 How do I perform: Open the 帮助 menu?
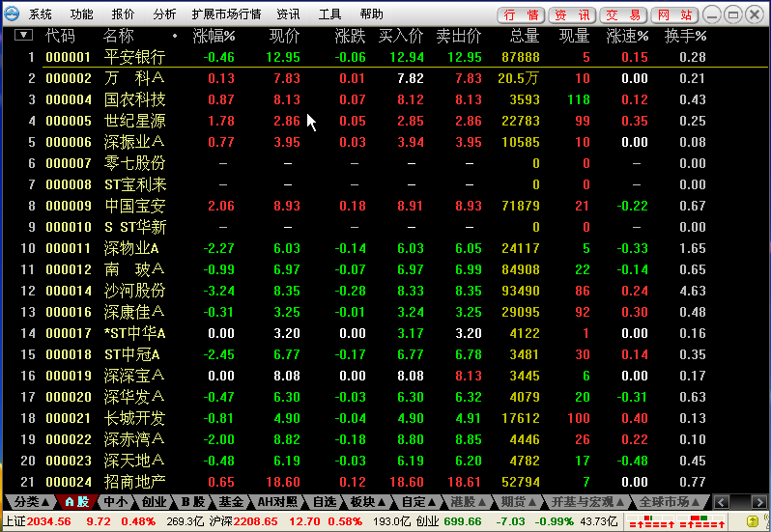tap(371, 14)
